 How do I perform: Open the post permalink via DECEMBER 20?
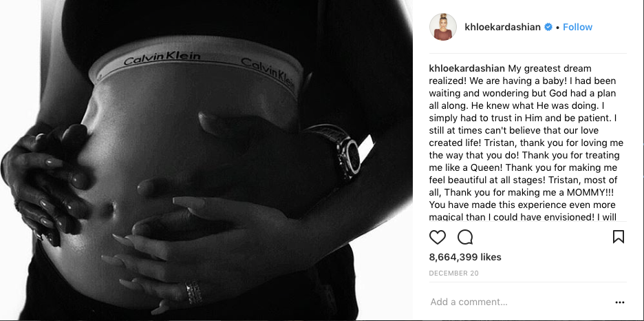(x=453, y=273)
